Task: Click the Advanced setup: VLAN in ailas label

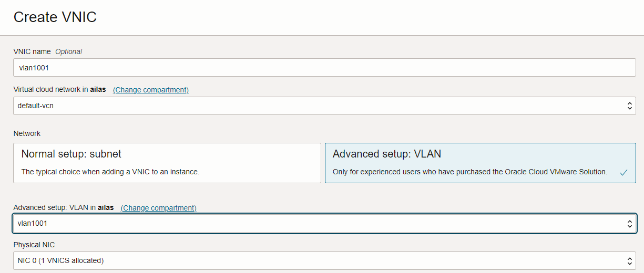Action: point(64,208)
